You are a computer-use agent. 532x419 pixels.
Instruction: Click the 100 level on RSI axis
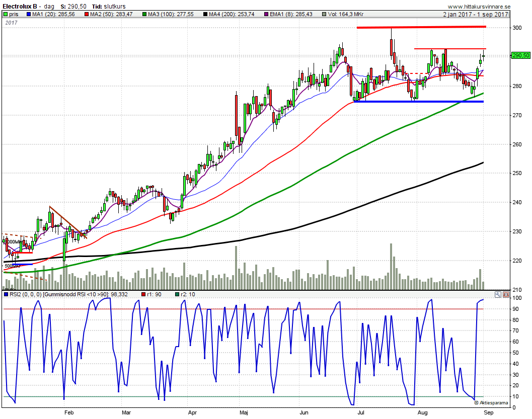(x=517, y=298)
